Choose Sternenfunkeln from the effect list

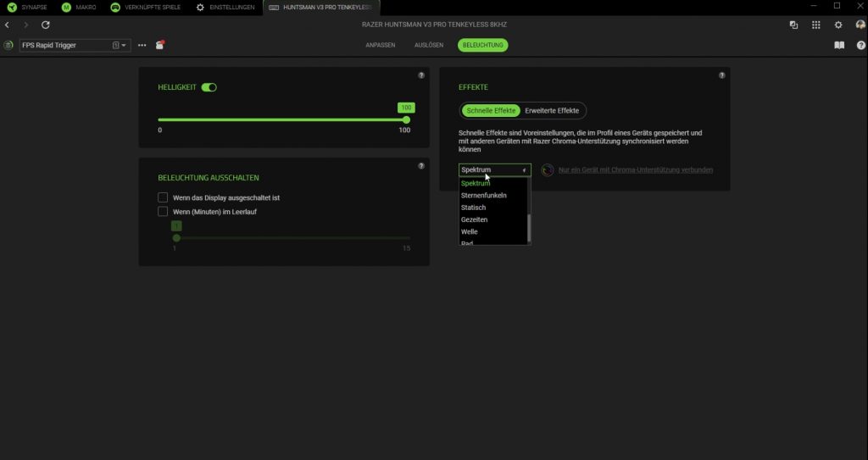pyautogui.click(x=493, y=196)
